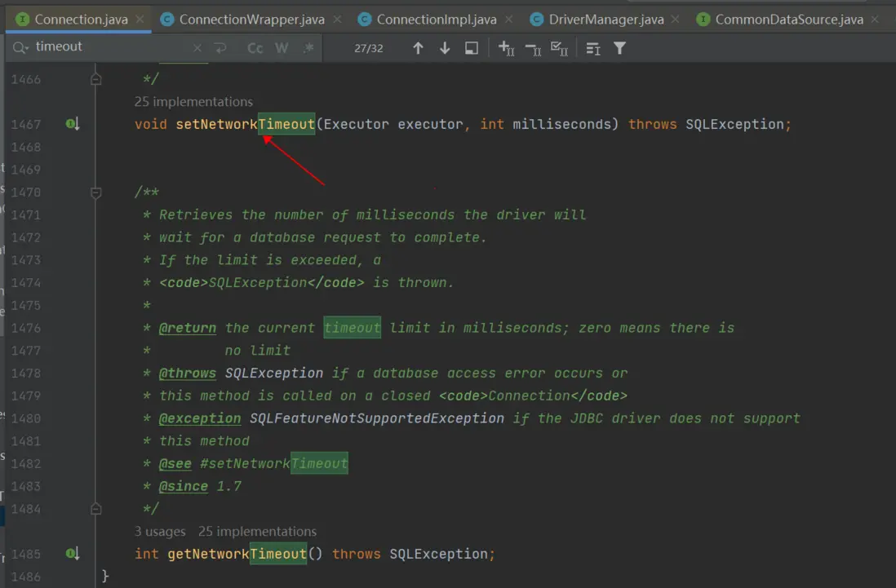Insert new line in search field

point(220,49)
